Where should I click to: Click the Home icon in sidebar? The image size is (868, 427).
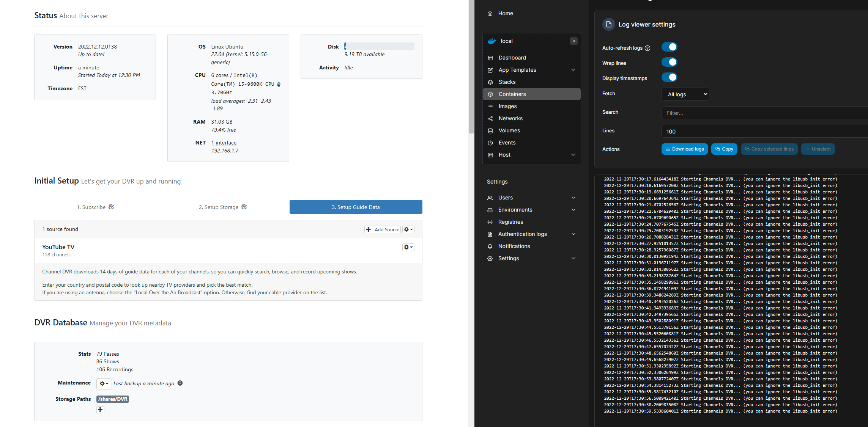(x=490, y=14)
